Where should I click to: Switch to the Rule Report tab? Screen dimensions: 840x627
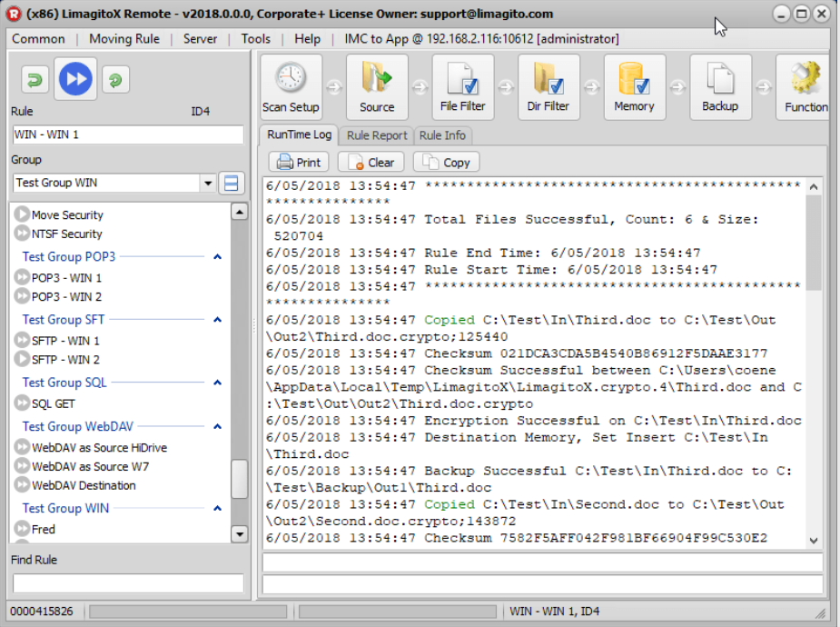[376, 134]
